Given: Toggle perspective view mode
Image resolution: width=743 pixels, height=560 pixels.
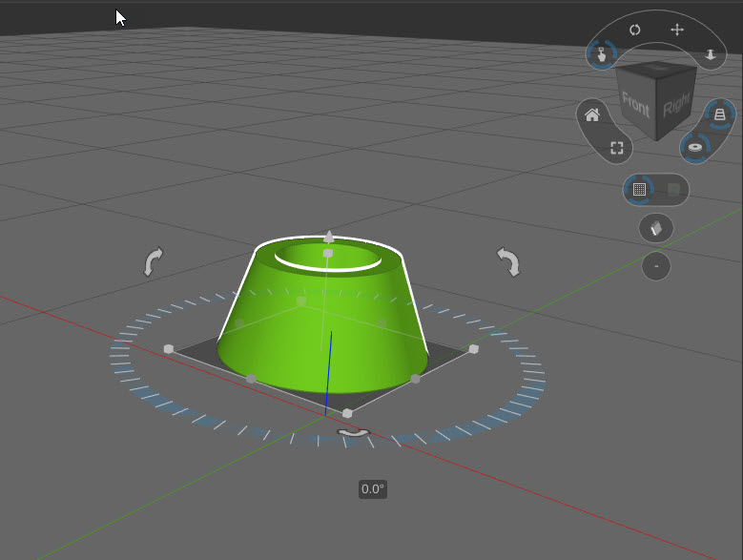Looking at the screenshot, I should (720, 114).
